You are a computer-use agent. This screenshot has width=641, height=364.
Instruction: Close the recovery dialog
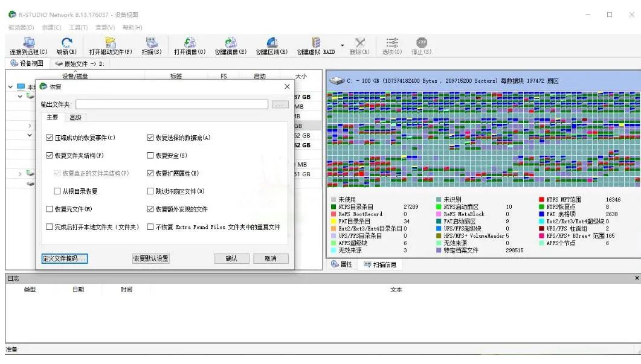[x=287, y=86]
